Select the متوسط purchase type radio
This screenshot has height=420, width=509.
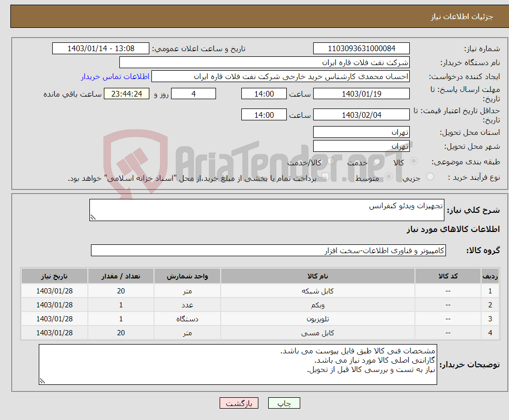(x=389, y=177)
